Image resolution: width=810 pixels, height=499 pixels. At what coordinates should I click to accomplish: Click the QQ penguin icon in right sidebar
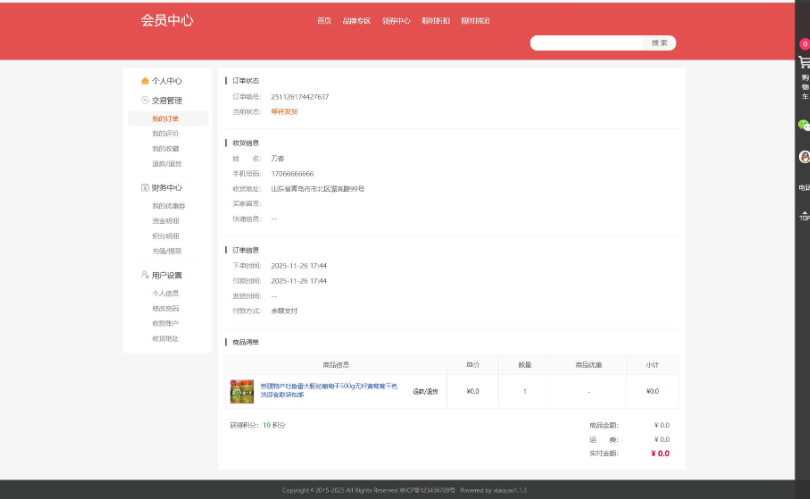(804, 157)
